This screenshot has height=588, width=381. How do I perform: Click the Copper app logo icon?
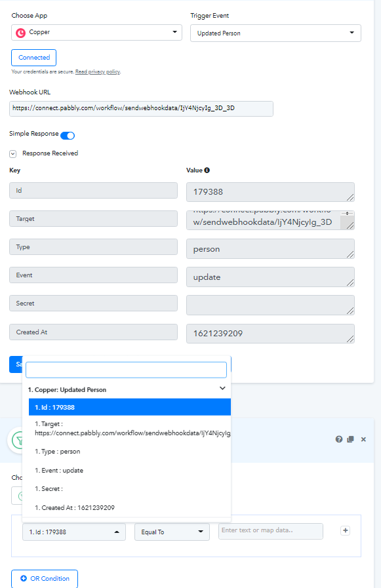pyautogui.click(x=20, y=33)
